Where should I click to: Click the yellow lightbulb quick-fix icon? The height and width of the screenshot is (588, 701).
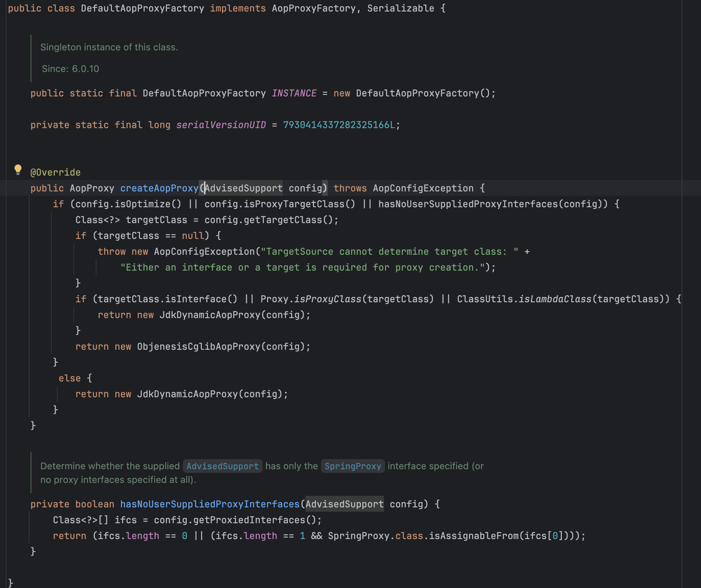click(18, 169)
